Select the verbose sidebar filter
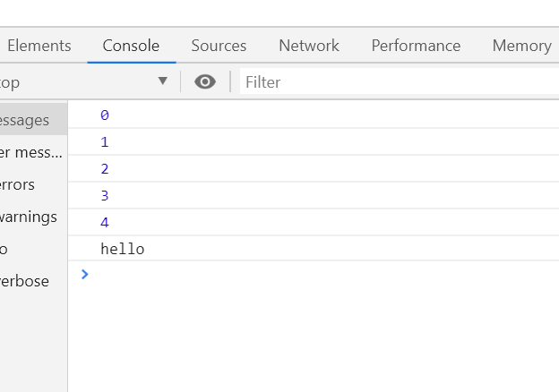The width and height of the screenshot is (559, 392). click(25, 281)
